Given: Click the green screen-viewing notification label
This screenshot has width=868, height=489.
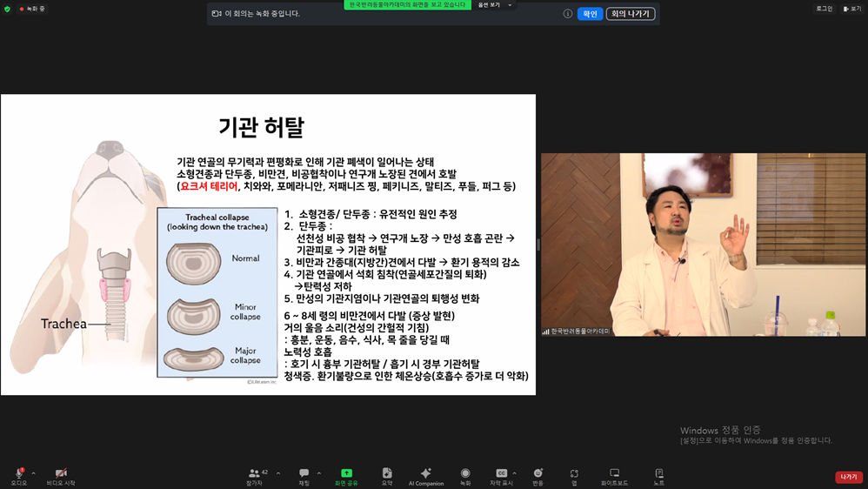Looking at the screenshot, I should [407, 4].
